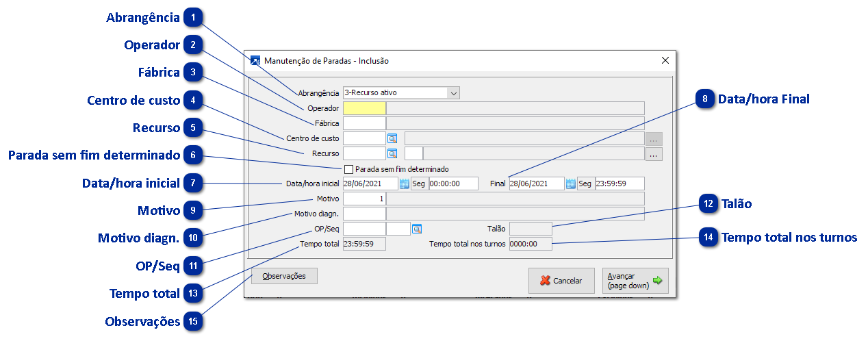
Task: Click red ellipsis button on Recurso row
Action: pyautogui.click(x=654, y=154)
